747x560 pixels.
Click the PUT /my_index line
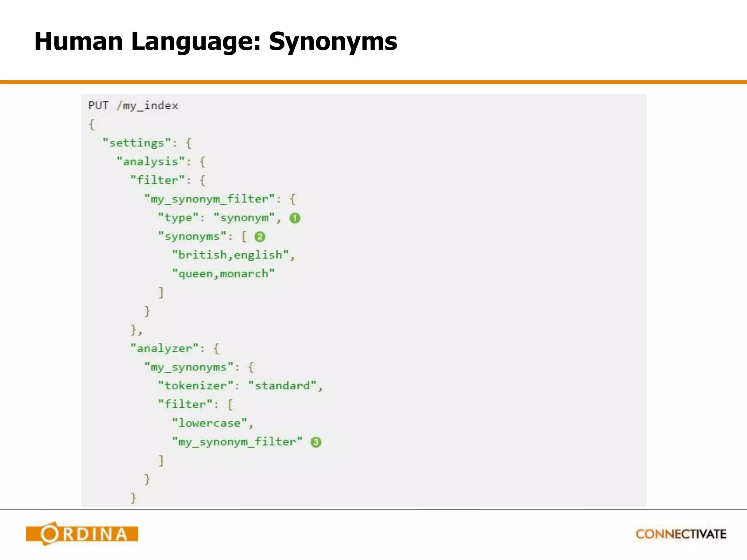133,106
